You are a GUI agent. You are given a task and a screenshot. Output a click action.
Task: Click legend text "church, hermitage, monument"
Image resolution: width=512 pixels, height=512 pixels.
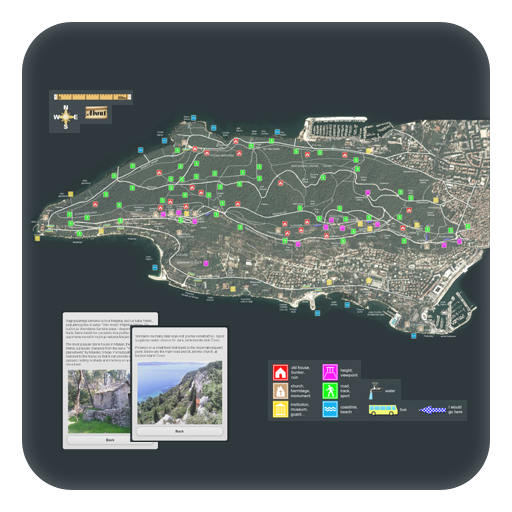(300, 391)
